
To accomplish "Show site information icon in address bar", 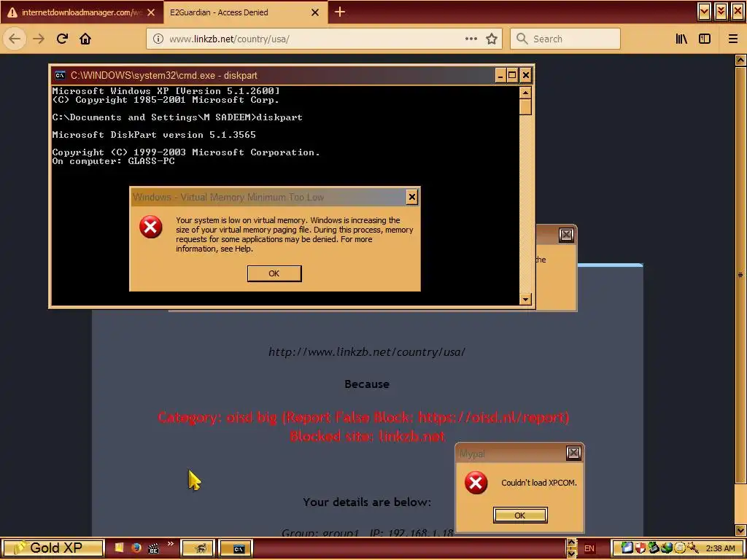I will click(158, 39).
